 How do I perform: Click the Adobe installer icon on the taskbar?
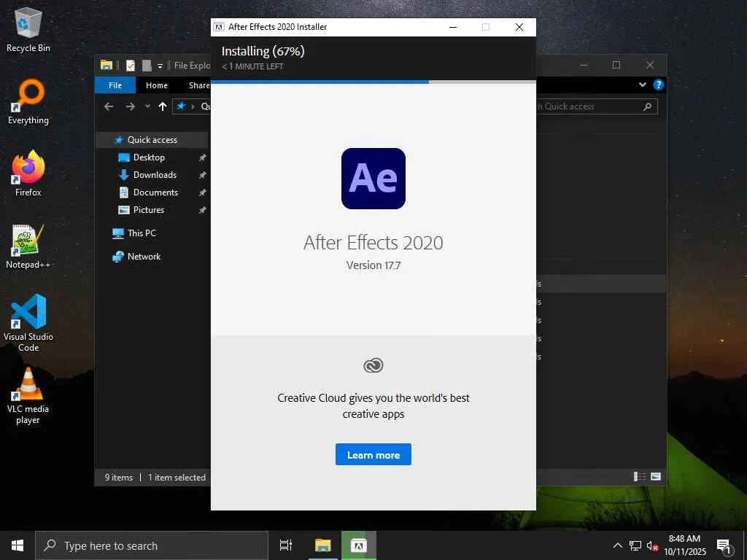[x=359, y=545]
